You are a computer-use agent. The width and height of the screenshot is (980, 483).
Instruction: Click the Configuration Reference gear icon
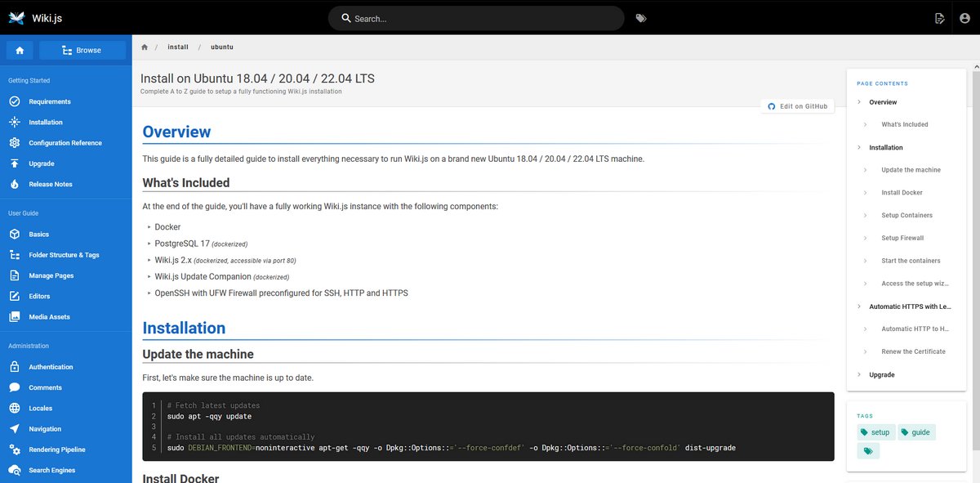14,143
